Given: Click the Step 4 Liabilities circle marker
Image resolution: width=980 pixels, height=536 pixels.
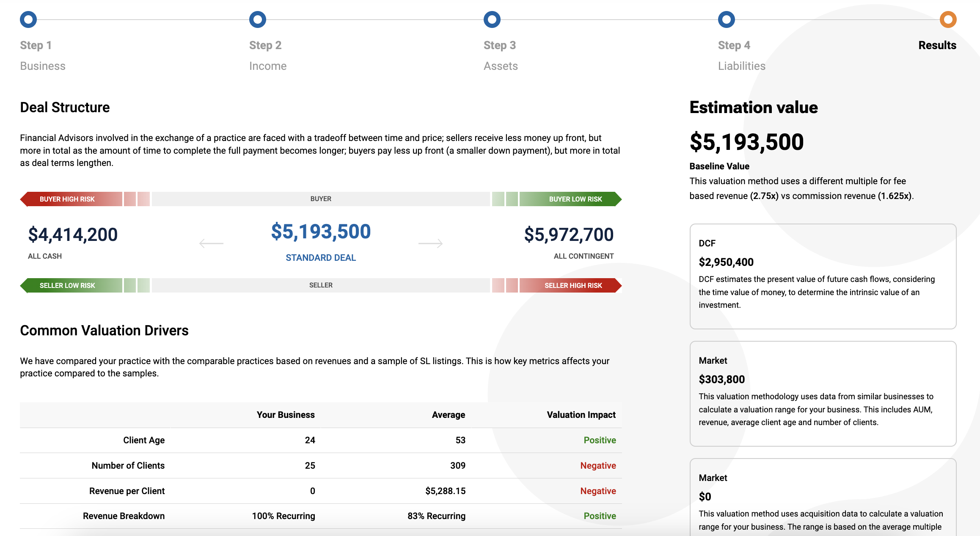Looking at the screenshot, I should [726, 19].
